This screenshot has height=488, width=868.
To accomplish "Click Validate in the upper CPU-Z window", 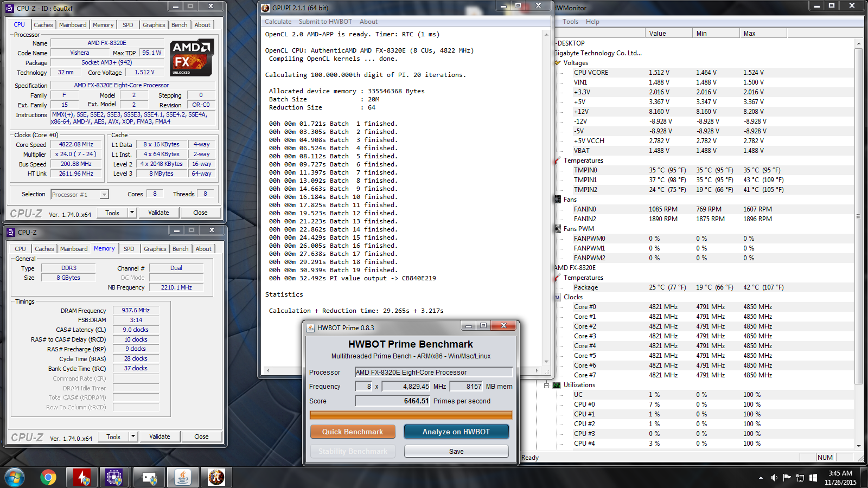I will 158,213.
